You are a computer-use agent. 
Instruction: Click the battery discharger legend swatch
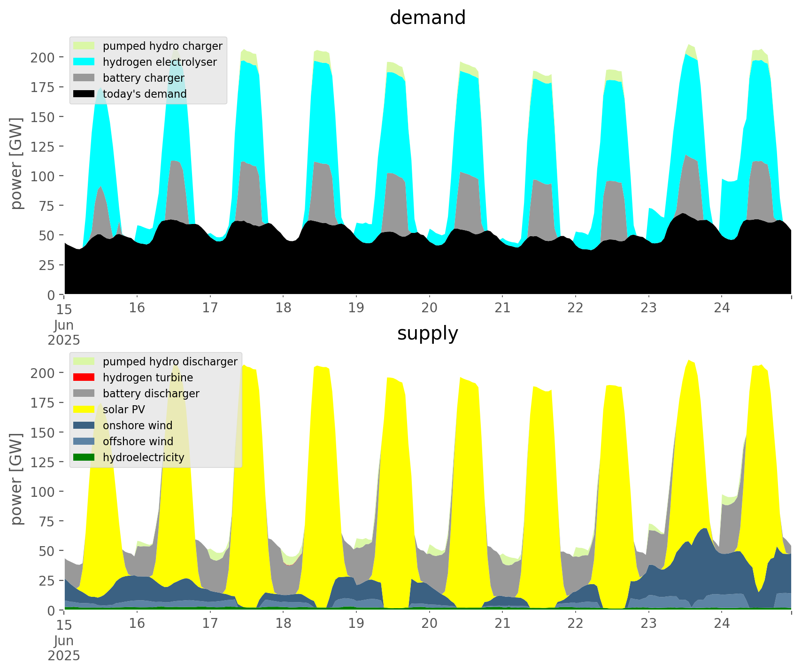[84, 394]
